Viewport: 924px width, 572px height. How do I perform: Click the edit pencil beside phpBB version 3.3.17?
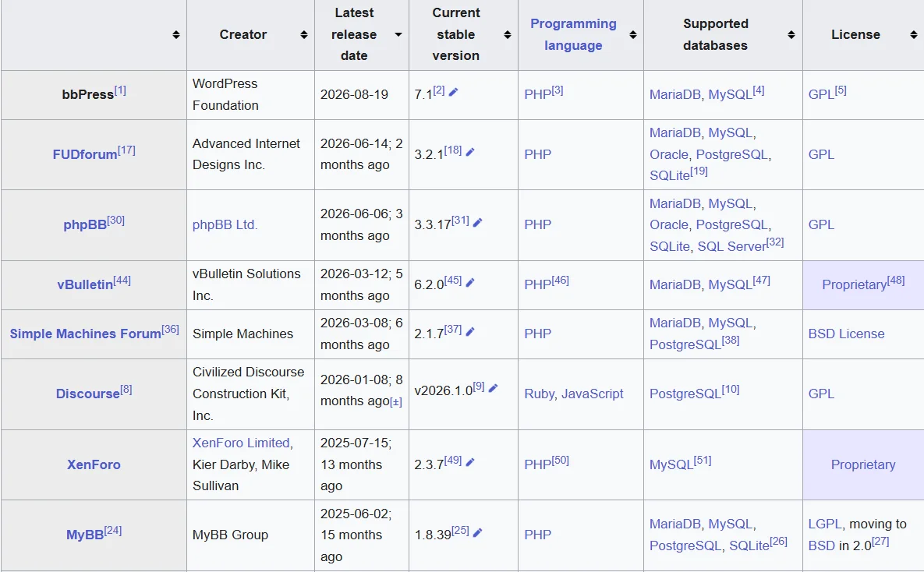click(x=478, y=222)
